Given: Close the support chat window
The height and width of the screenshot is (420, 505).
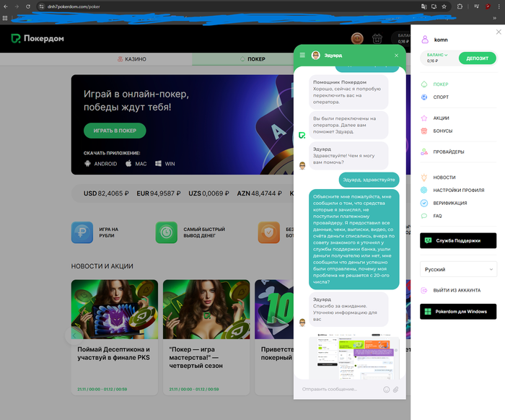Looking at the screenshot, I should (397, 56).
